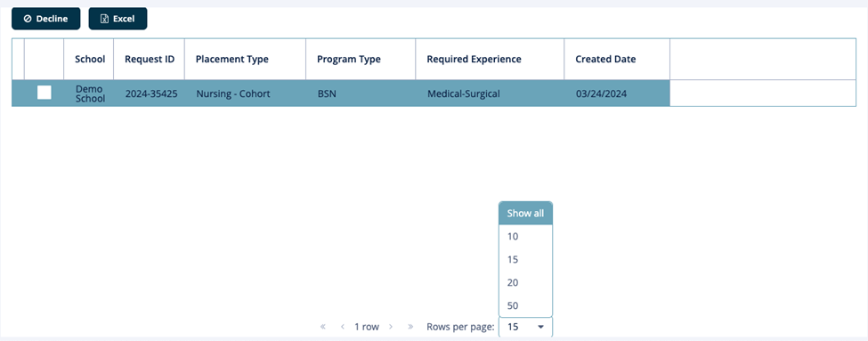Click the Decline button
868x341 pixels.
click(x=46, y=19)
